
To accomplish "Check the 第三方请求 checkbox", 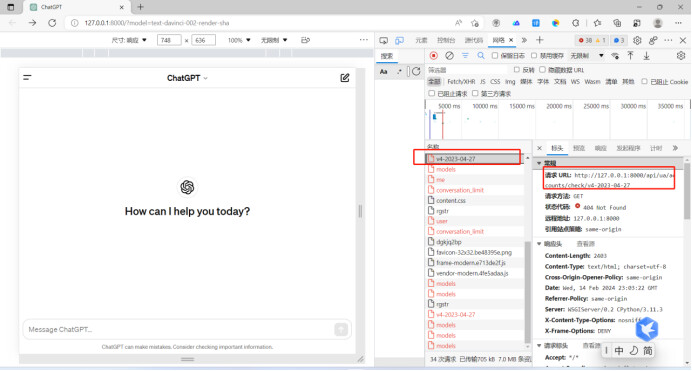I will (x=475, y=93).
